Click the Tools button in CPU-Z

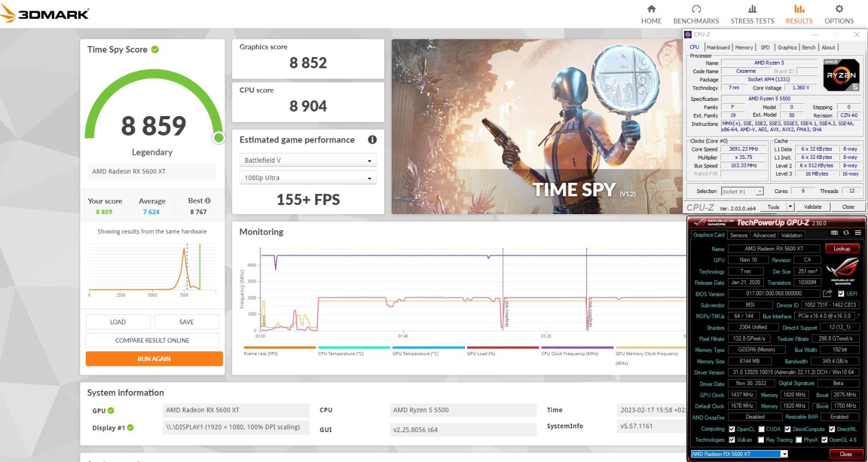774,207
